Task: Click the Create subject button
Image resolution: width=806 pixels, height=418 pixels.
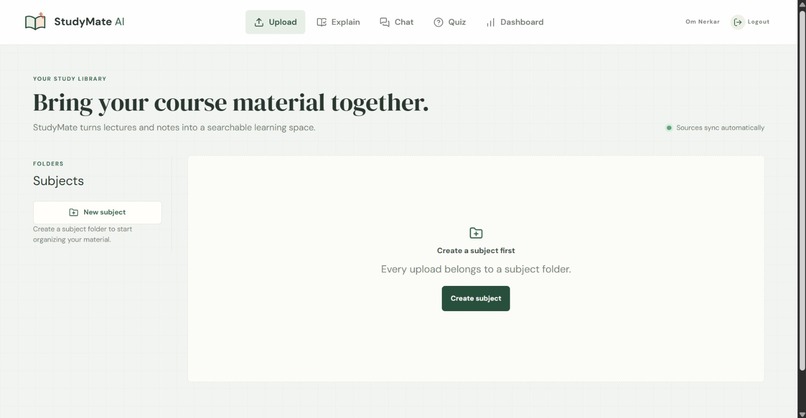Action: coord(475,298)
